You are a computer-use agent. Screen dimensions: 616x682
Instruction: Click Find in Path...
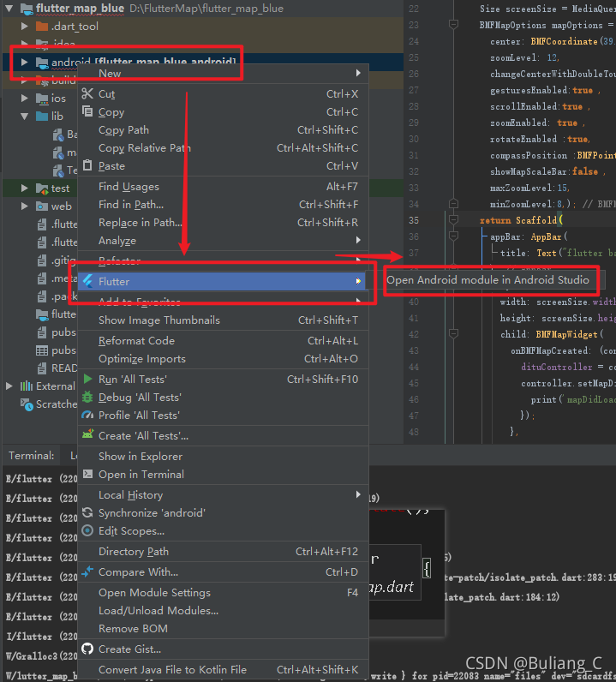(223, 204)
